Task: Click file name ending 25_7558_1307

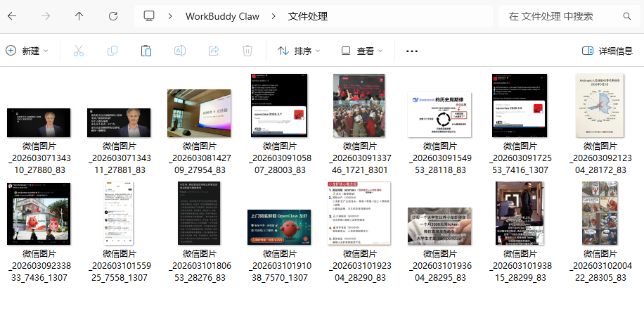Action: (x=119, y=266)
